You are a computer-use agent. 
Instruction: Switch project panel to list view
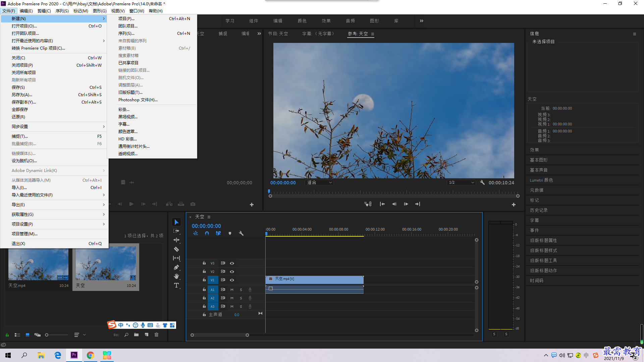17,335
